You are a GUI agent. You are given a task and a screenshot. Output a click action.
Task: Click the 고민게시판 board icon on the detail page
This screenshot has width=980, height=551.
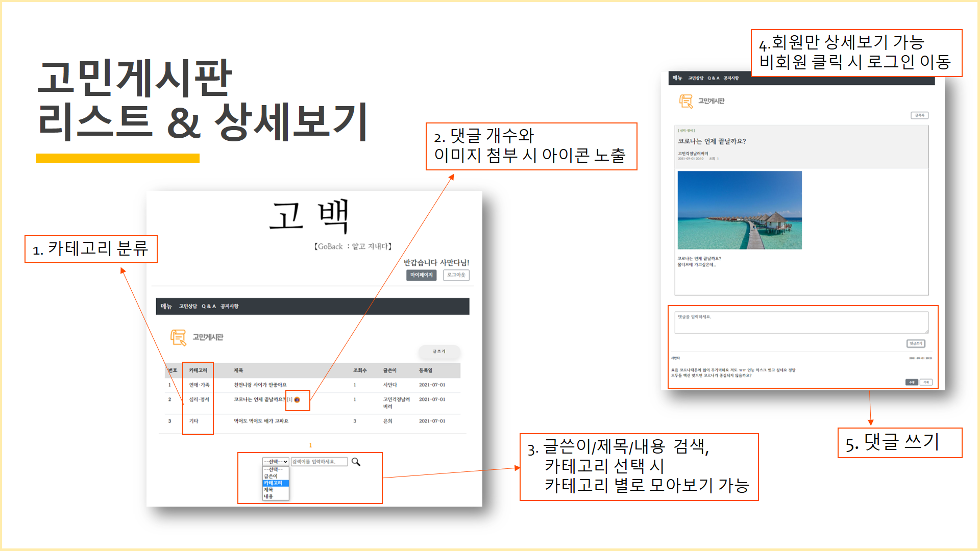pos(686,101)
